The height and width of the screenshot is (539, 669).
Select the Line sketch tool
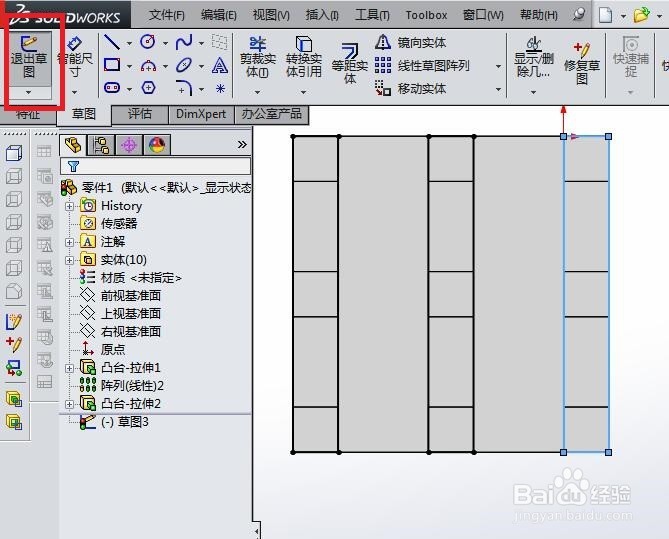tap(112, 42)
